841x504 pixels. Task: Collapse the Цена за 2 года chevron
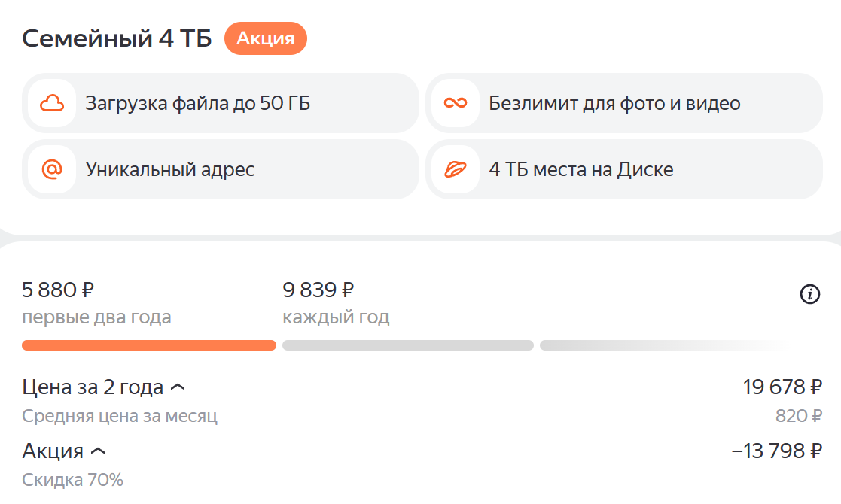tap(178, 387)
